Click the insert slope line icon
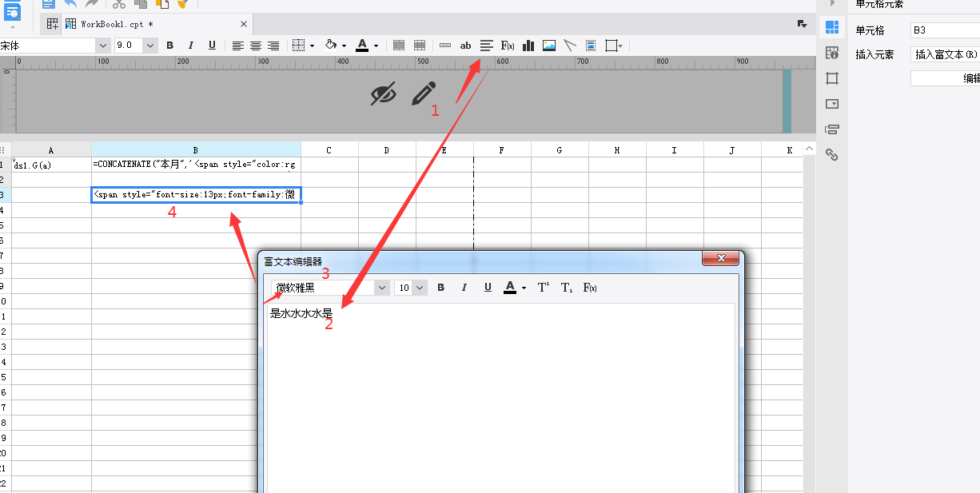This screenshot has width=980, height=493. click(x=570, y=46)
